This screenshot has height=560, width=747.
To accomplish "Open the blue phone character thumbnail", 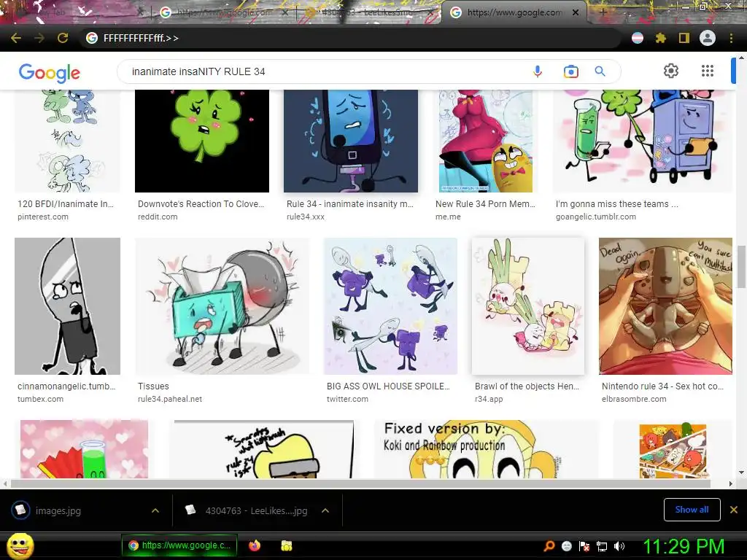I will (351, 141).
